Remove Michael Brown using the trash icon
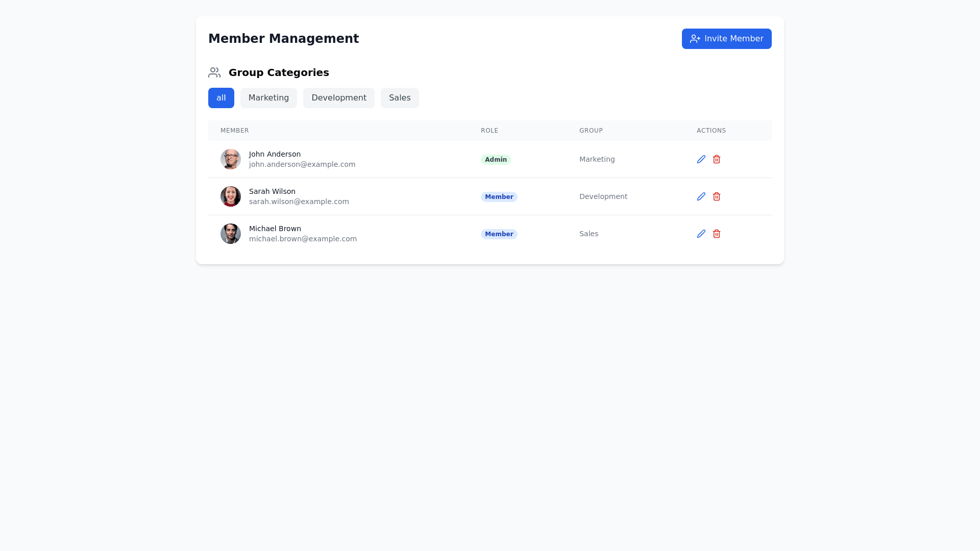Screen dimensions: 980x551 pyautogui.click(x=716, y=234)
